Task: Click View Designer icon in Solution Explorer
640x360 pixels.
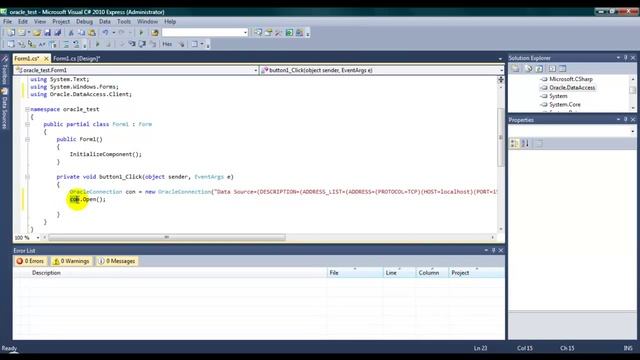Action: (562, 69)
